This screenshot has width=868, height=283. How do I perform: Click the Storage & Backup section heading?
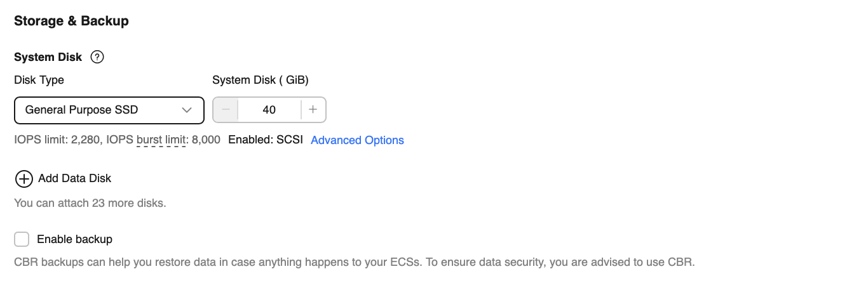point(71,21)
